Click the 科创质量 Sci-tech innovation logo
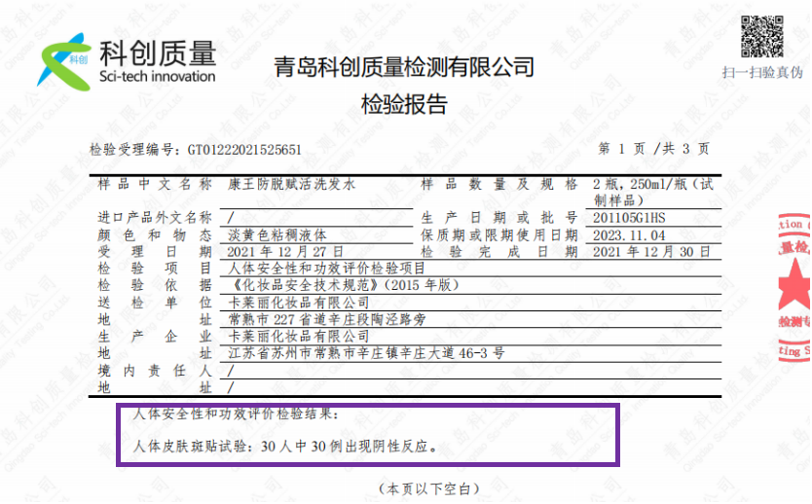 coord(127,61)
